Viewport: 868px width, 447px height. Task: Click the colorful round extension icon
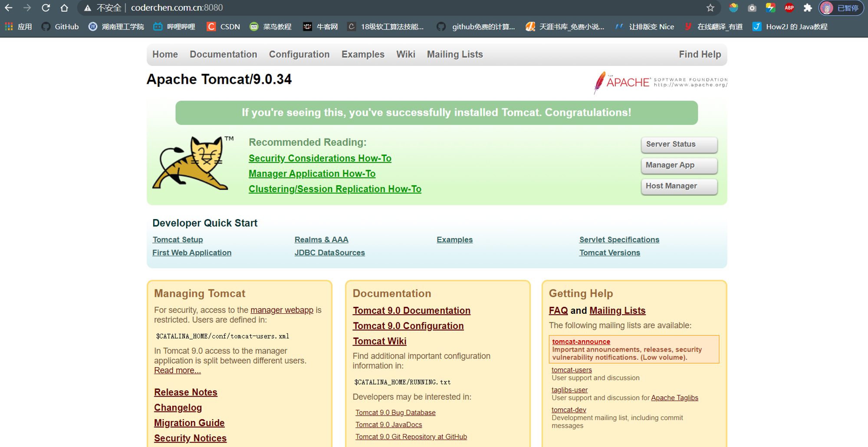(x=733, y=8)
